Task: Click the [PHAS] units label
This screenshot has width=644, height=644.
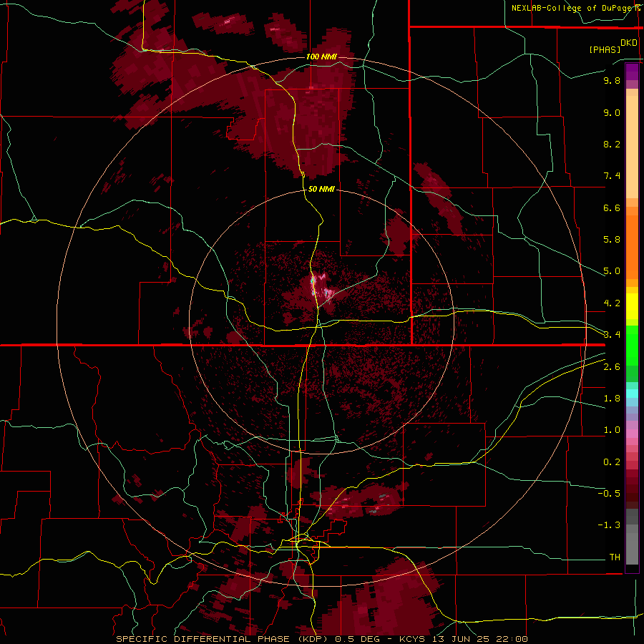Action: pos(605,49)
